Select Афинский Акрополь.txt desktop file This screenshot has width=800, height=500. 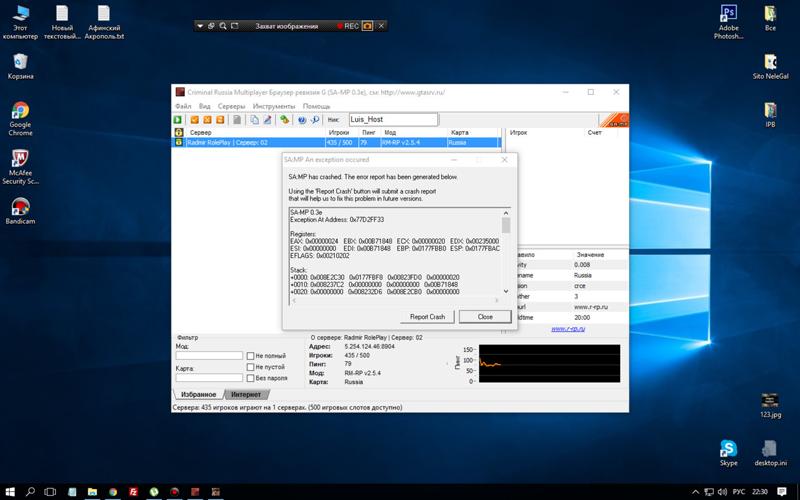104,22
